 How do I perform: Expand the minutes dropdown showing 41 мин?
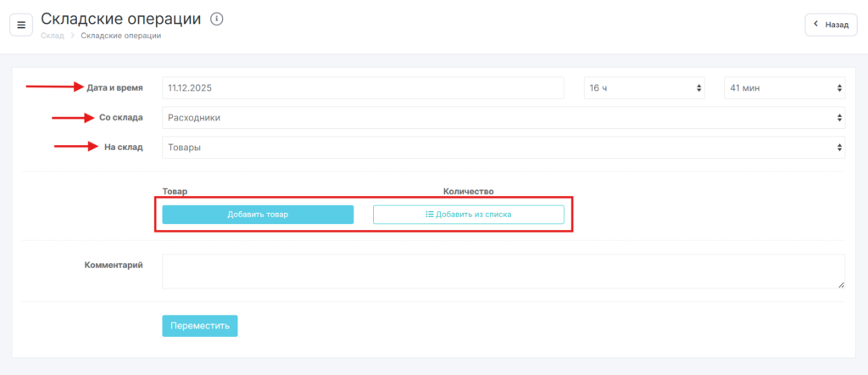tap(783, 88)
